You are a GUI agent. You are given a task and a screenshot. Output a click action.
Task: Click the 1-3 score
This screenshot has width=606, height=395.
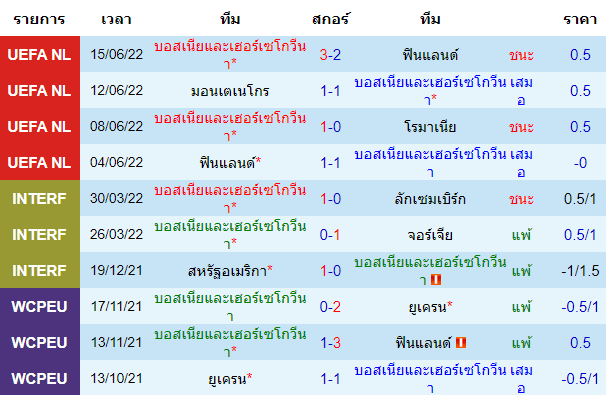pyautogui.click(x=330, y=342)
